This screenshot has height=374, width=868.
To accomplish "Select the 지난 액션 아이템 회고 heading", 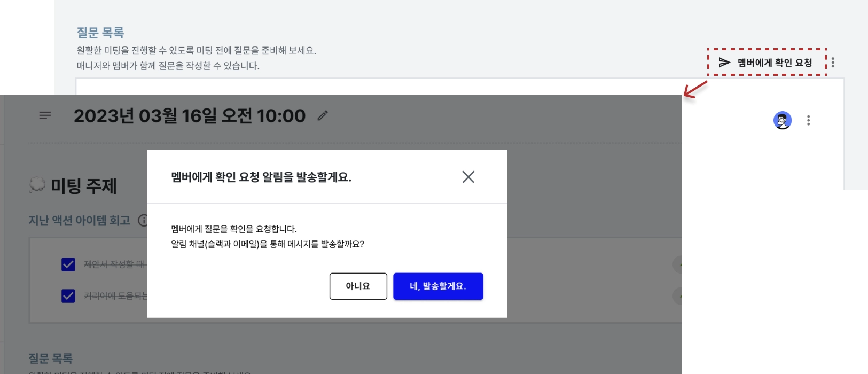I will tap(79, 220).
